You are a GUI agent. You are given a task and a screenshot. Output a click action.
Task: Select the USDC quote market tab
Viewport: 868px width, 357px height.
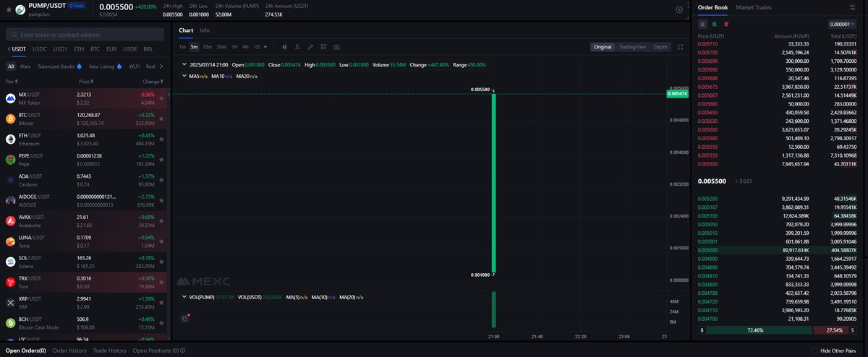(x=40, y=49)
